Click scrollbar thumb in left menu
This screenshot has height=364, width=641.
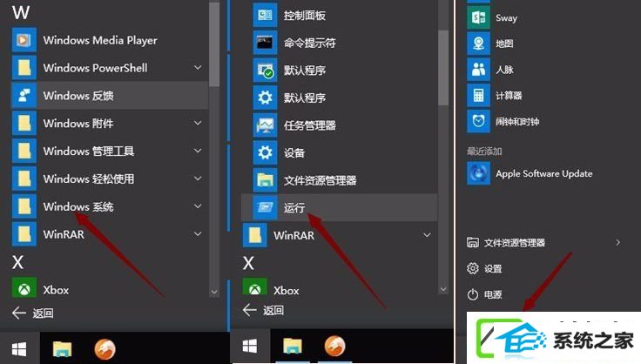[214, 44]
